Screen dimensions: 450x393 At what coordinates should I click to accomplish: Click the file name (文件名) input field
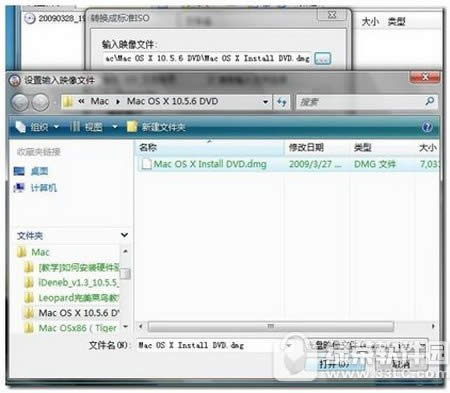(x=213, y=345)
